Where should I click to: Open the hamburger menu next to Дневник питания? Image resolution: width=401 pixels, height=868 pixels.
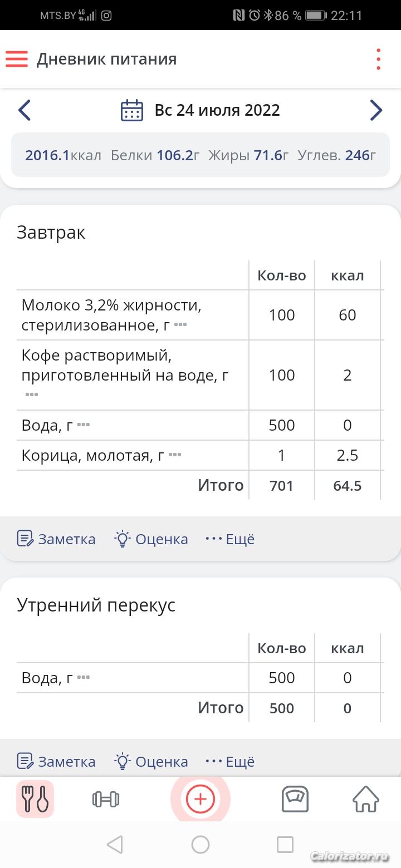[x=17, y=59]
